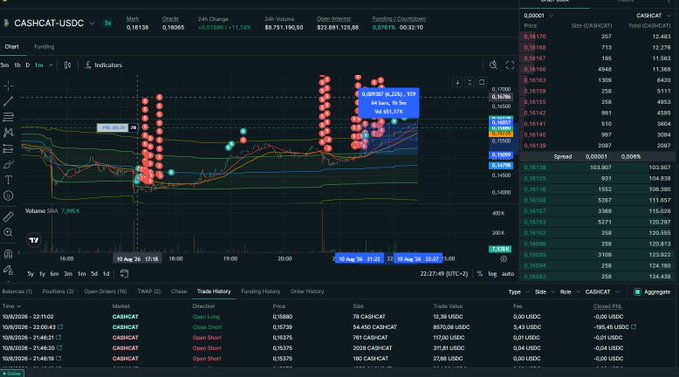Enter fullscreen chart mode
The height and width of the screenshot is (377, 679).
[510, 65]
